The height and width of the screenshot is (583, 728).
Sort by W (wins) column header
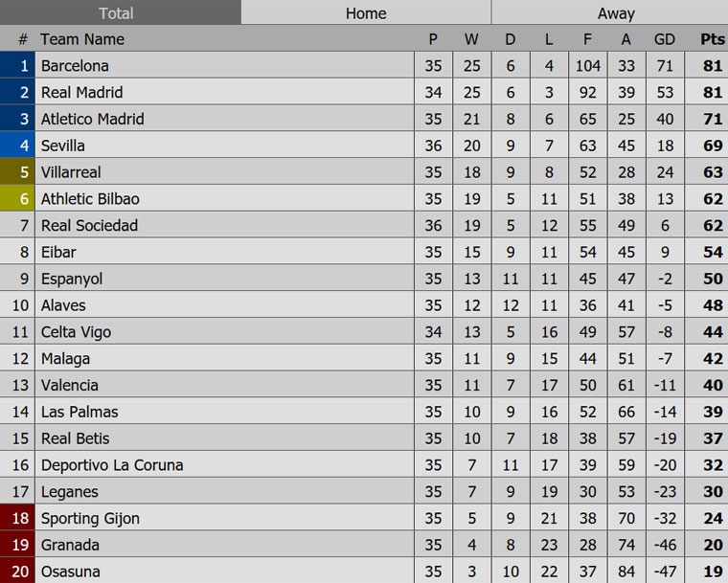click(471, 39)
